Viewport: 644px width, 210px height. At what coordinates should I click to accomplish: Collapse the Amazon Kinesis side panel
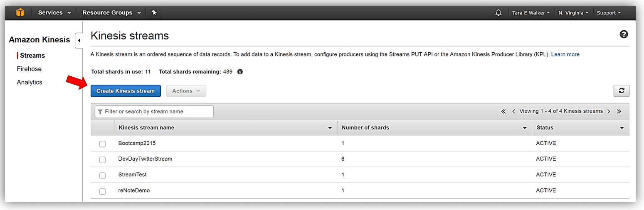pos(79,41)
